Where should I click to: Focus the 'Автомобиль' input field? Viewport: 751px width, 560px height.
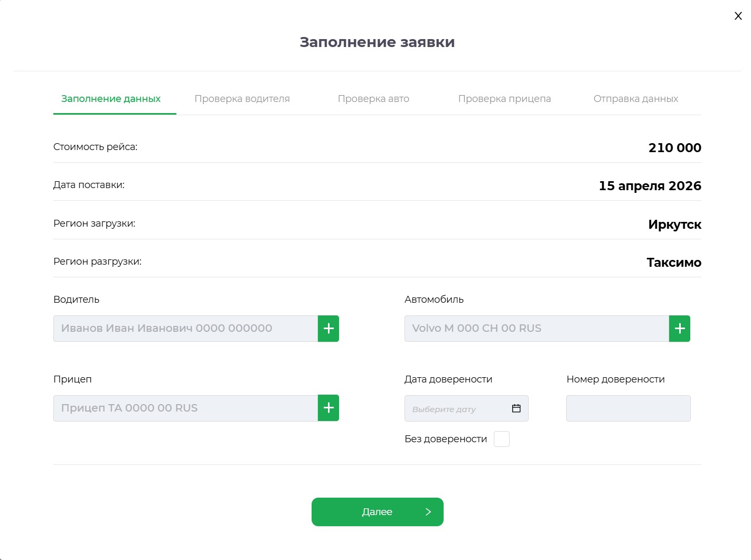(x=537, y=329)
